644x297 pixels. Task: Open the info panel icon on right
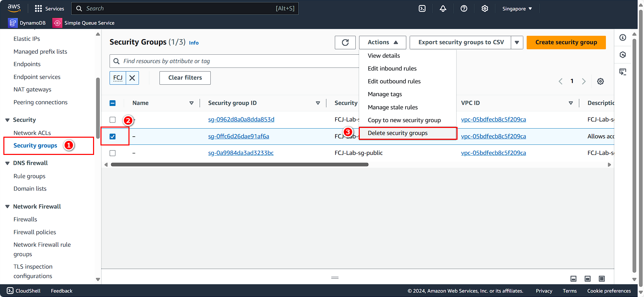click(623, 37)
